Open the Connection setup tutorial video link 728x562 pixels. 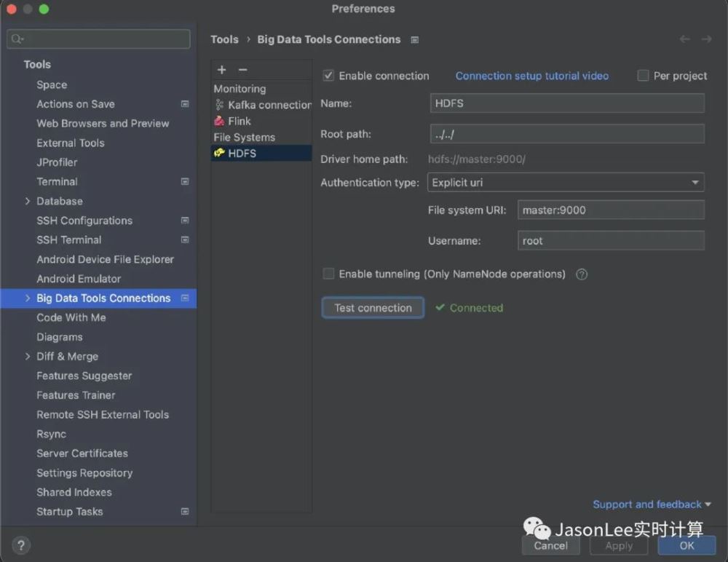tap(531, 76)
